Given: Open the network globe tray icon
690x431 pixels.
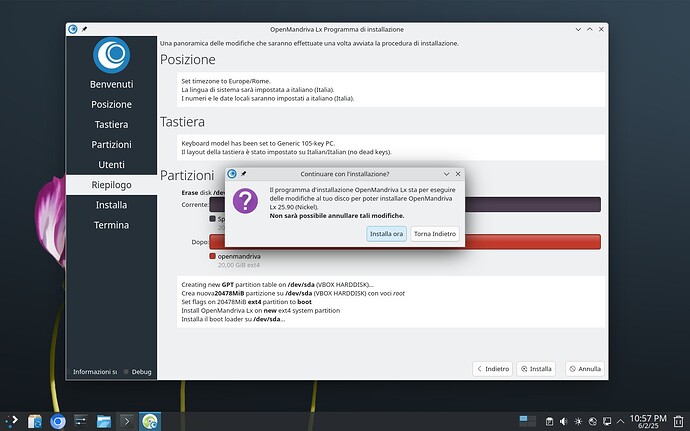Looking at the screenshot, I should pos(592,421).
